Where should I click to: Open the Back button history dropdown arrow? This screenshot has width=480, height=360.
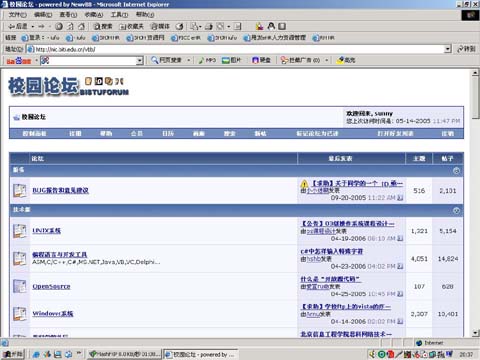click(33, 26)
